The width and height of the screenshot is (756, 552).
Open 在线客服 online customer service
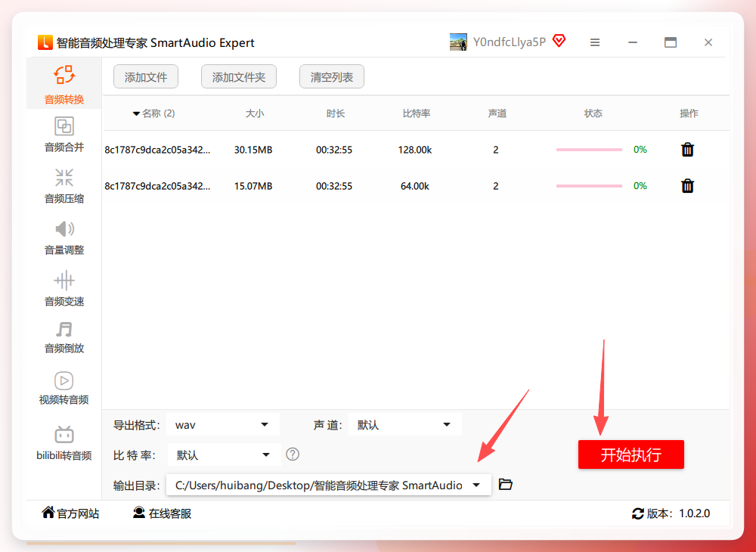click(163, 513)
